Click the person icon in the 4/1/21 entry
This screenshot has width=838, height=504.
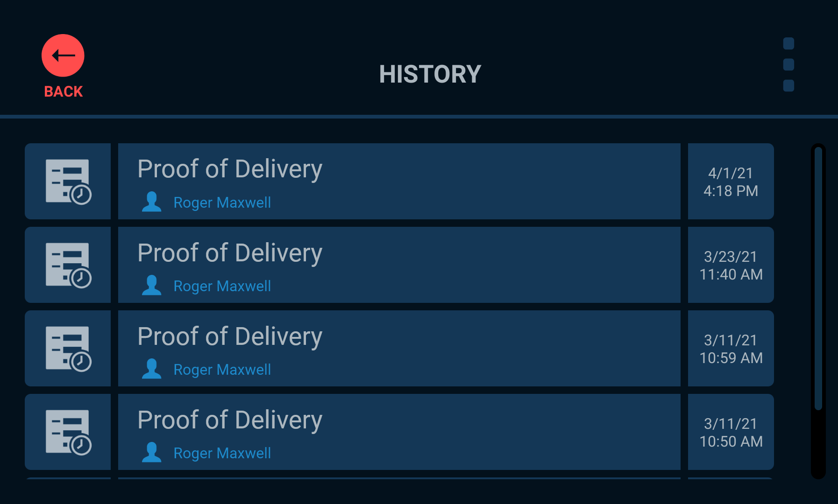pyautogui.click(x=151, y=202)
